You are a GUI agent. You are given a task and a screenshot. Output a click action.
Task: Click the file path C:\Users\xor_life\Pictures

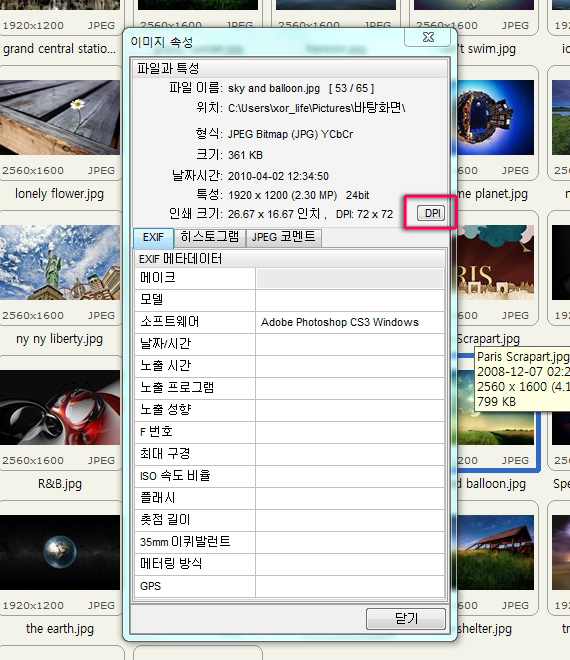317,108
